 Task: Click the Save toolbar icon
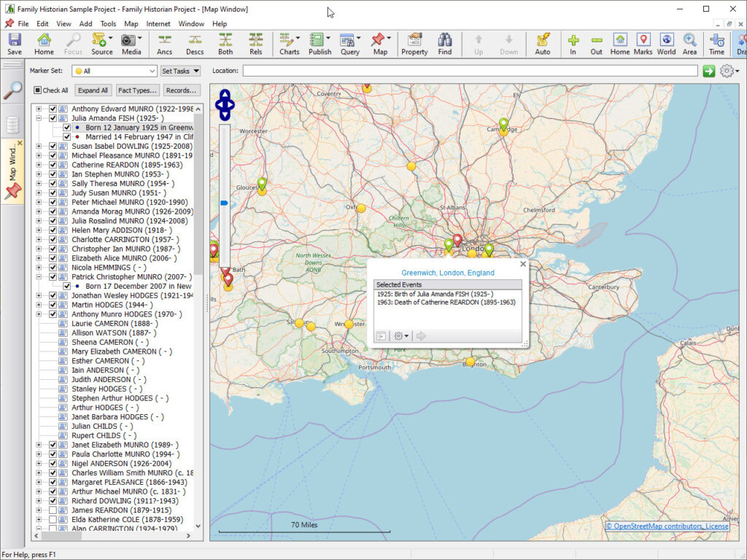(15, 44)
